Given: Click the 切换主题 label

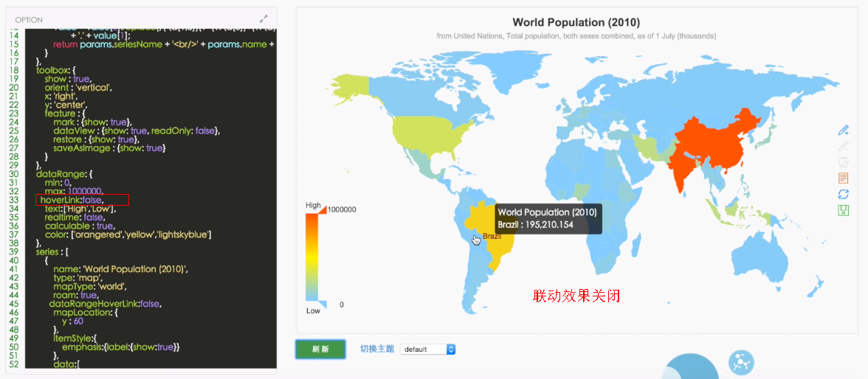Looking at the screenshot, I should tap(377, 349).
